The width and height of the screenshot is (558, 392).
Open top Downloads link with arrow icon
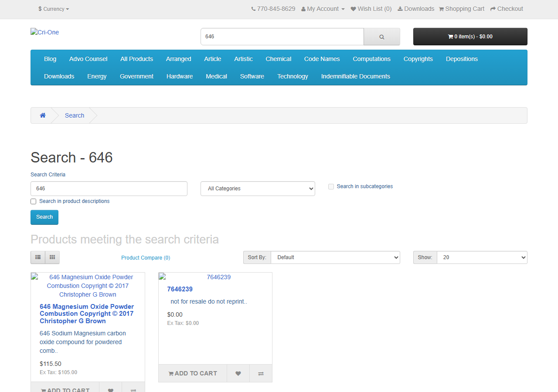416,9
